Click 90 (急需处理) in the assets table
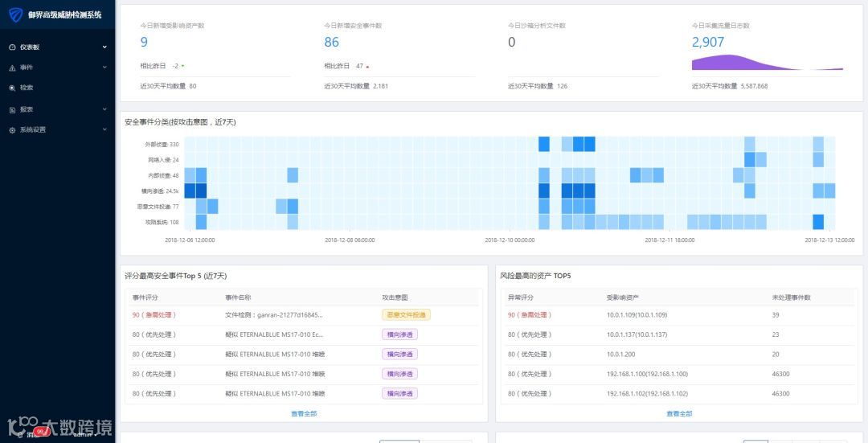868x443 pixels. pyautogui.click(x=530, y=315)
